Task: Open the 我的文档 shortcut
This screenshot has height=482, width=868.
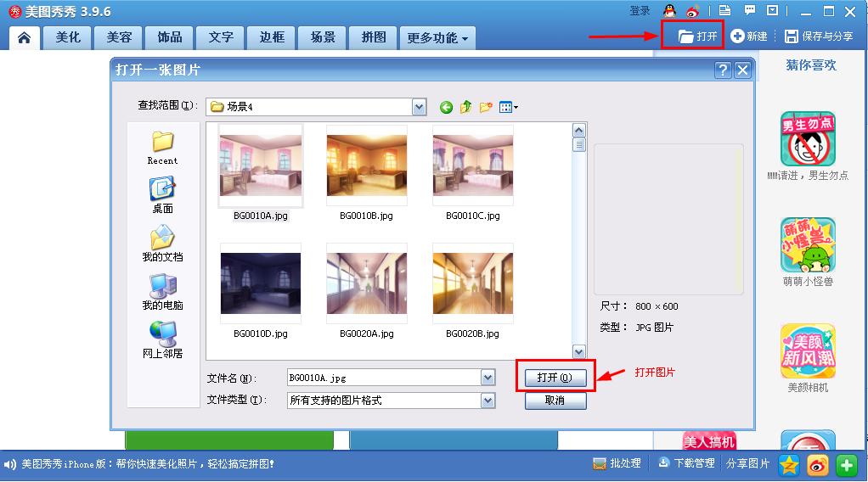Action: (162, 244)
